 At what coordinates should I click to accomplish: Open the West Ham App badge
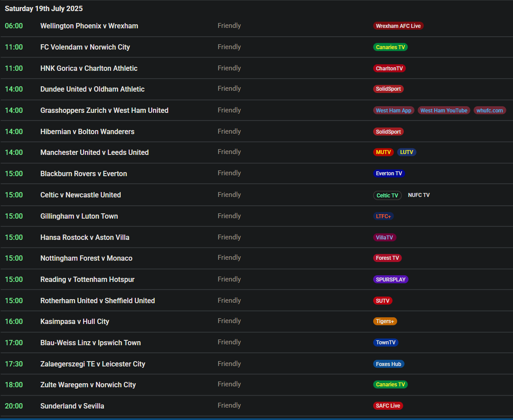[394, 111]
